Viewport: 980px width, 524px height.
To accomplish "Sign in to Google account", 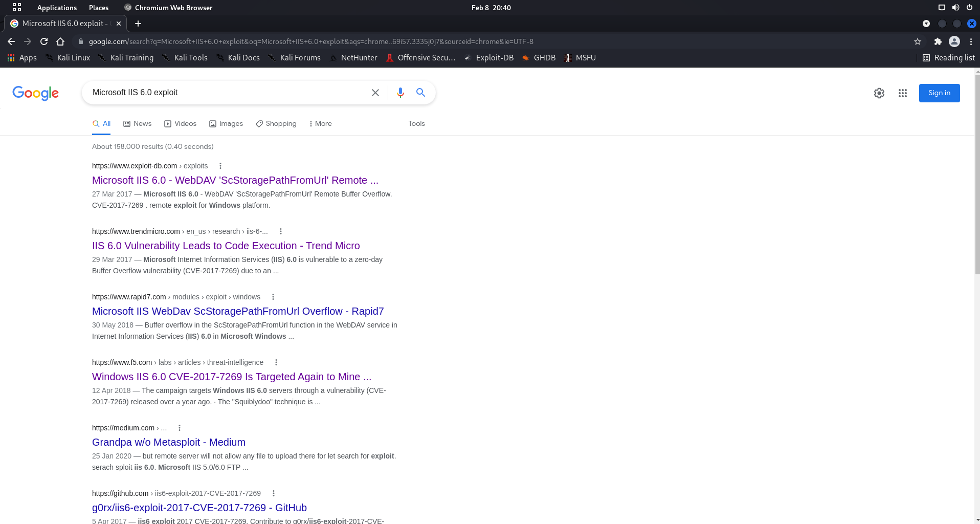I will point(939,93).
